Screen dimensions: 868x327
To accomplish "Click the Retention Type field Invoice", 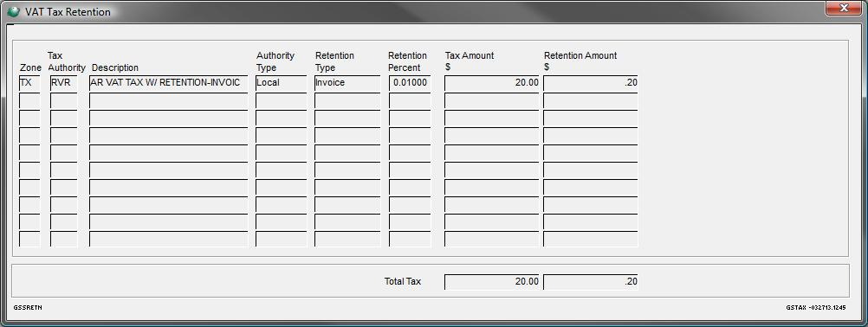I will [347, 83].
